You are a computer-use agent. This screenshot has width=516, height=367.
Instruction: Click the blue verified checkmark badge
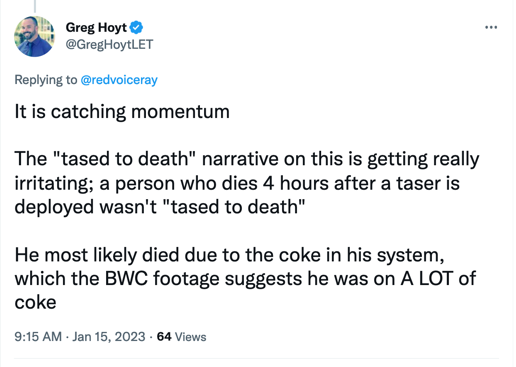click(136, 27)
